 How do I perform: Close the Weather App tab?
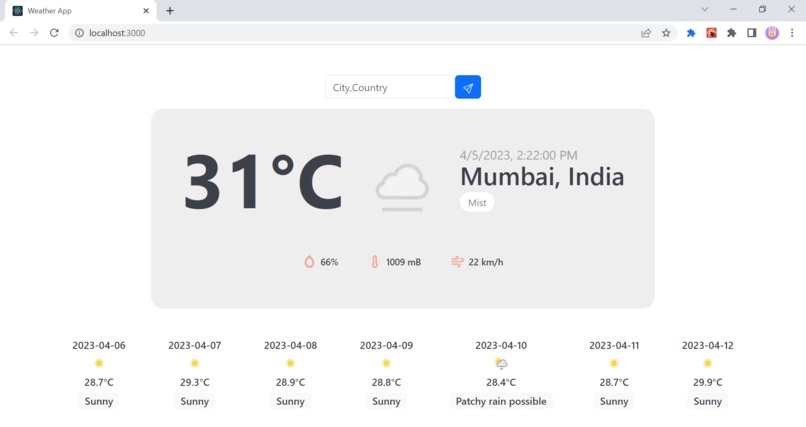(x=146, y=11)
